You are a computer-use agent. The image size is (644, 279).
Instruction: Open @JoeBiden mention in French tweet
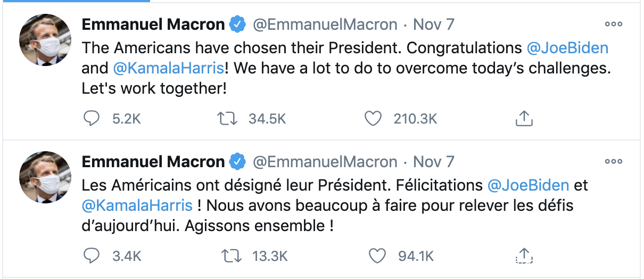click(x=529, y=185)
